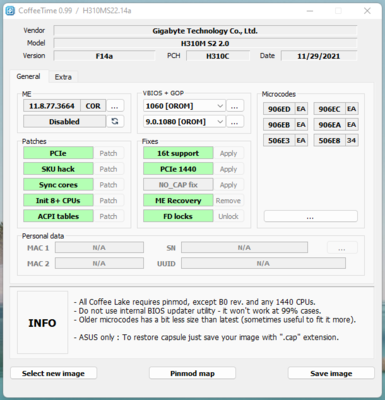Click the Select new image button
The height and width of the screenshot is (400, 385).
[x=53, y=373]
